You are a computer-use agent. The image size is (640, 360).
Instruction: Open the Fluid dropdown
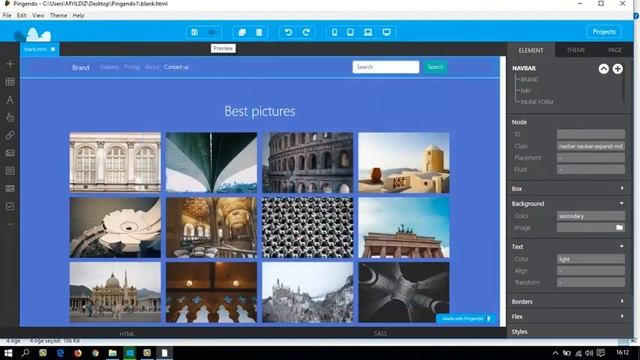point(591,169)
